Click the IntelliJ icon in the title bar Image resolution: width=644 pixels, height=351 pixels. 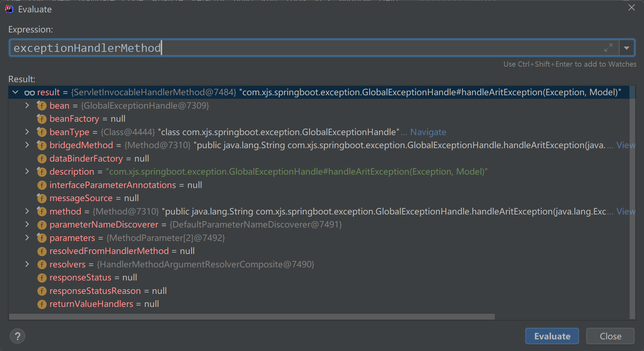click(9, 9)
